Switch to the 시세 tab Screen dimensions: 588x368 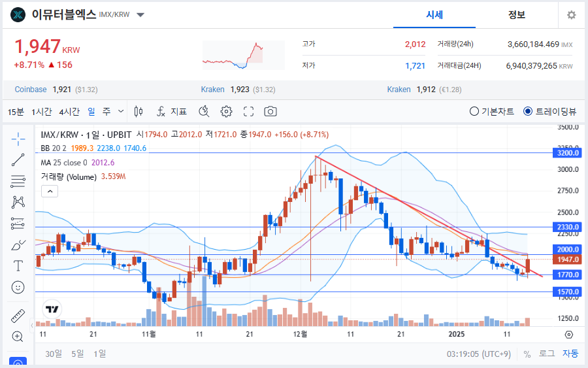tap(434, 15)
